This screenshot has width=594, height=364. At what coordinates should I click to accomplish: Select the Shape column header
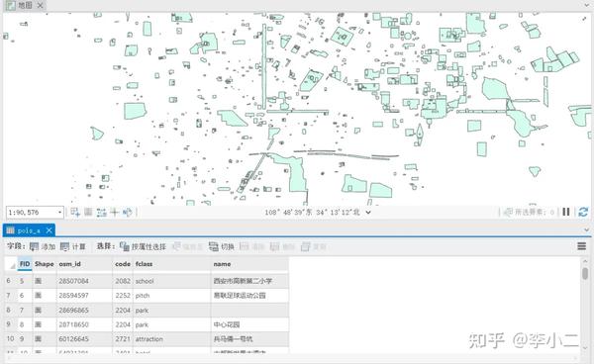click(45, 264)
